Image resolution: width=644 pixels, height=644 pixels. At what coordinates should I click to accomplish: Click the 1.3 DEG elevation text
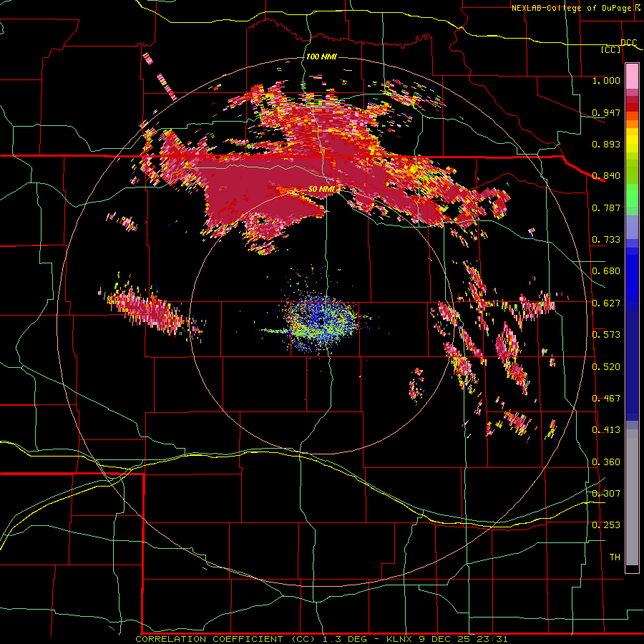tap(345, 639)
